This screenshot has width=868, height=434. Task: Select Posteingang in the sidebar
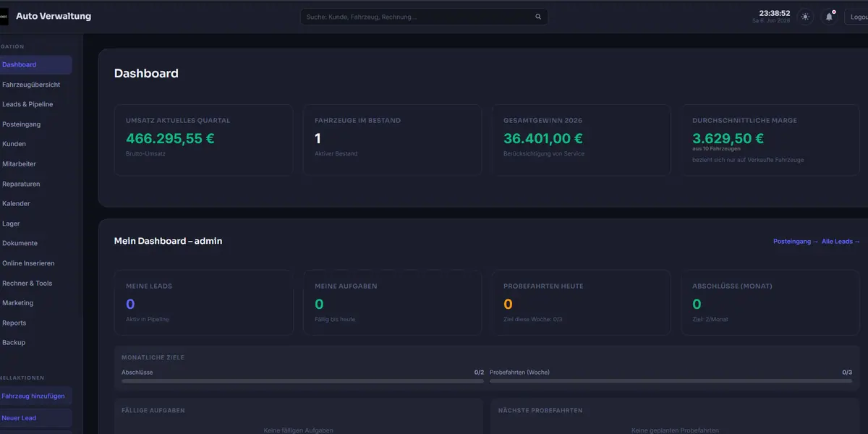point(35,124)
